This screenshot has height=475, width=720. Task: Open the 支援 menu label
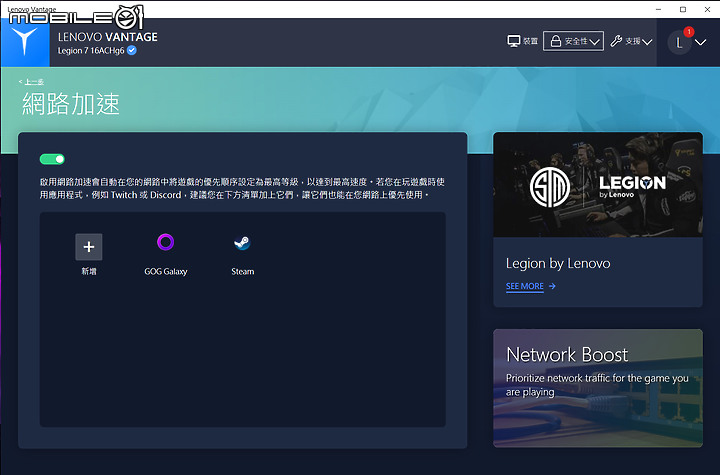633,41
